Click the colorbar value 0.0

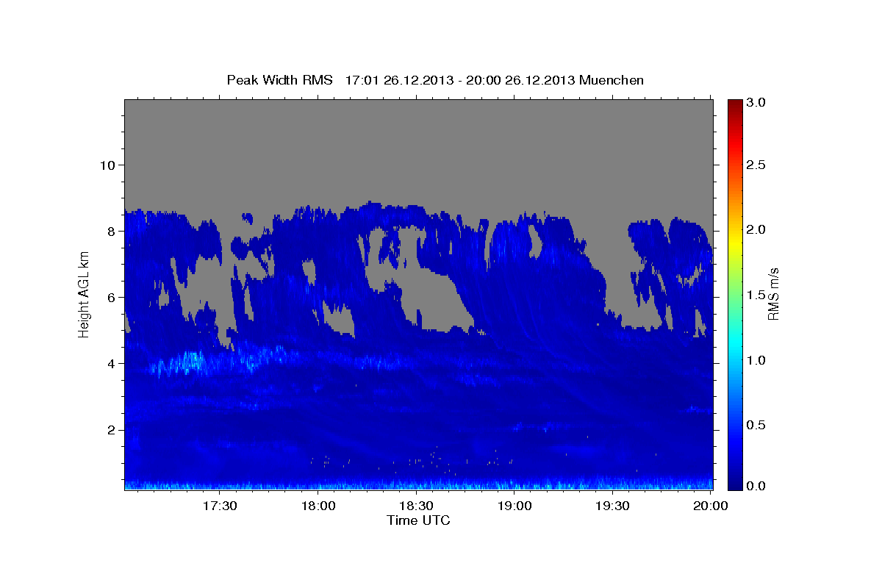(756, 486)
